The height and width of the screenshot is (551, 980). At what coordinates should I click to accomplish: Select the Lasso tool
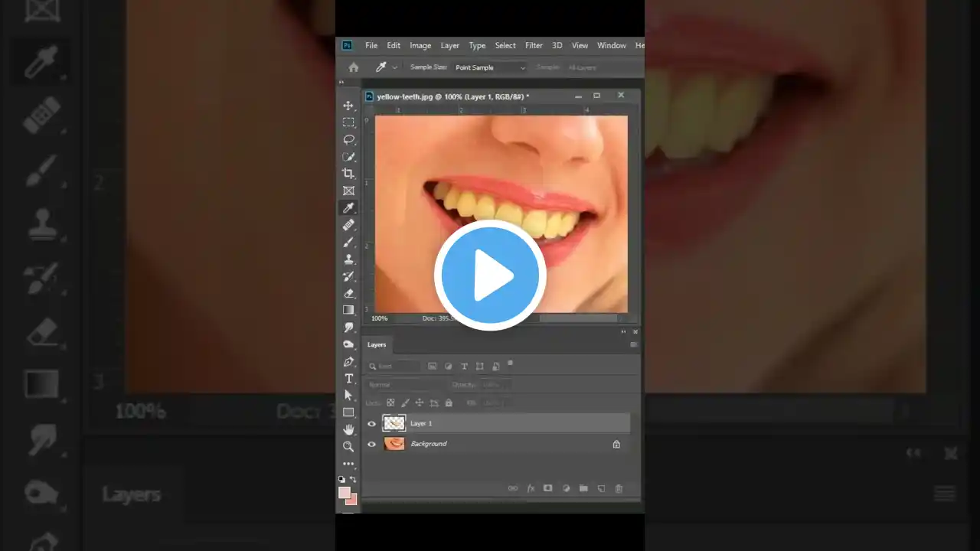(348, 139)
